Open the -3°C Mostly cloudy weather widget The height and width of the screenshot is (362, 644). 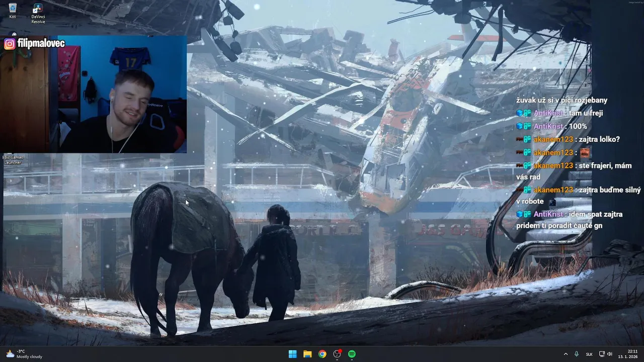tap(24, 354)
